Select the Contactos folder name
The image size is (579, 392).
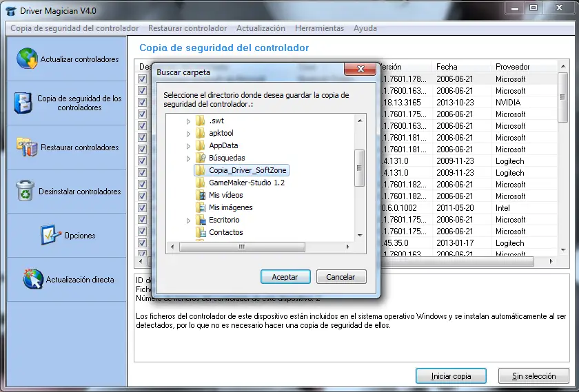click(226, 232)
